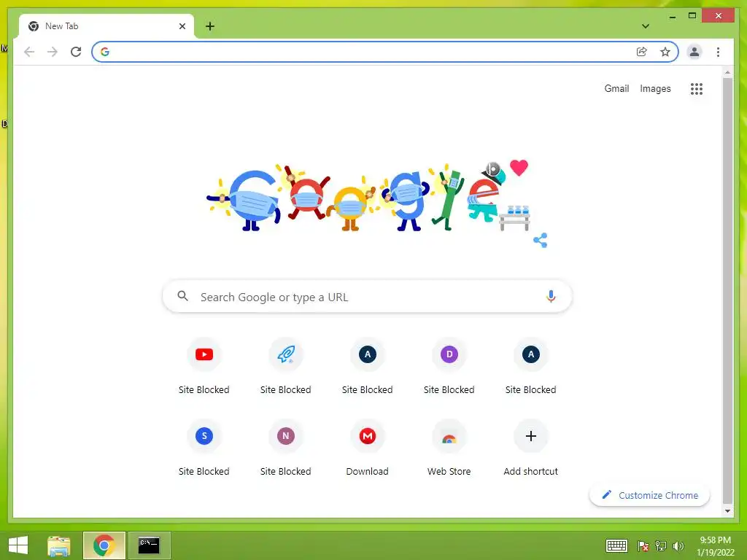747x560 pixels.
Task: Select Chrome on the taskbar
Action: (104, 545)
